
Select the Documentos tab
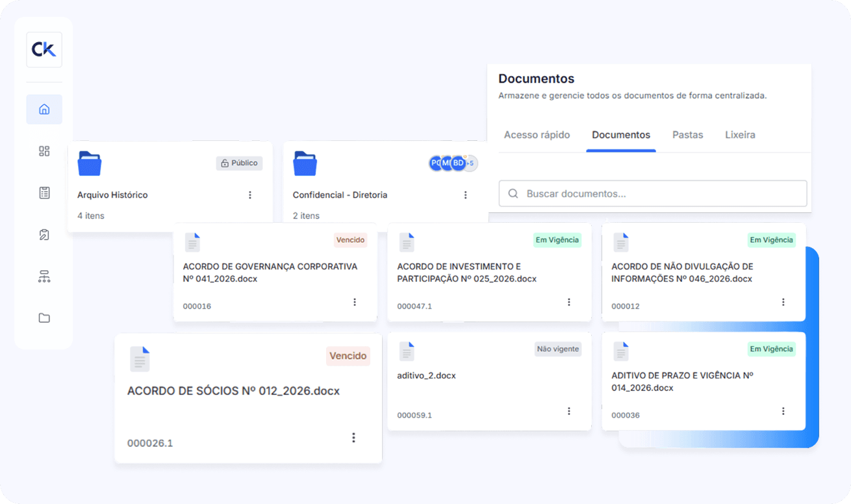[x=621, y=135]
